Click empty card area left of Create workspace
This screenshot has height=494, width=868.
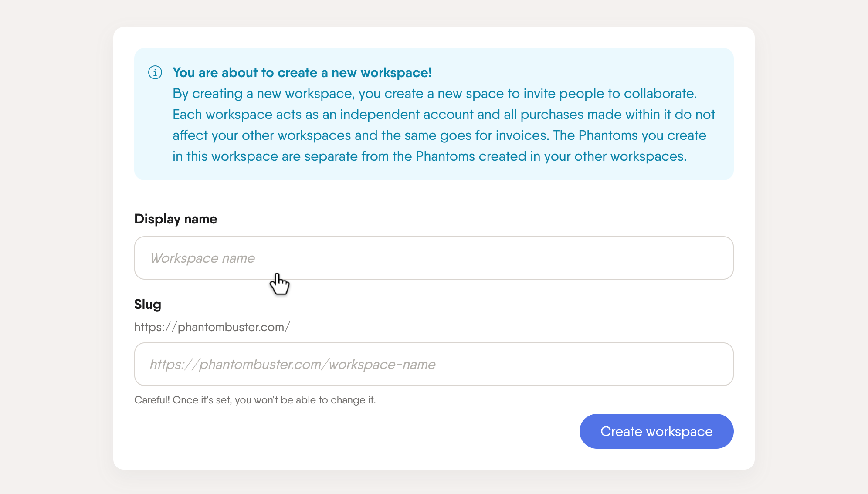349,436
